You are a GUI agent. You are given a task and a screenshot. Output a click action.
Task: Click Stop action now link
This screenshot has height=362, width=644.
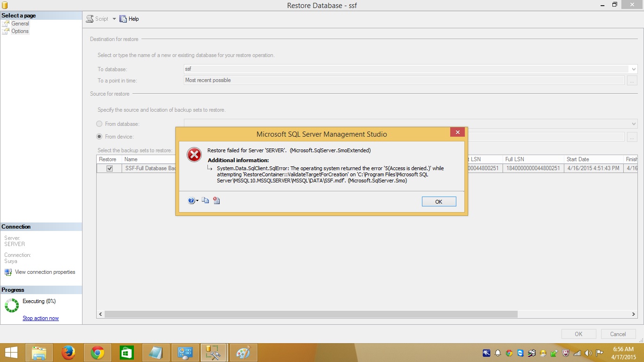[x=41, y=318]
